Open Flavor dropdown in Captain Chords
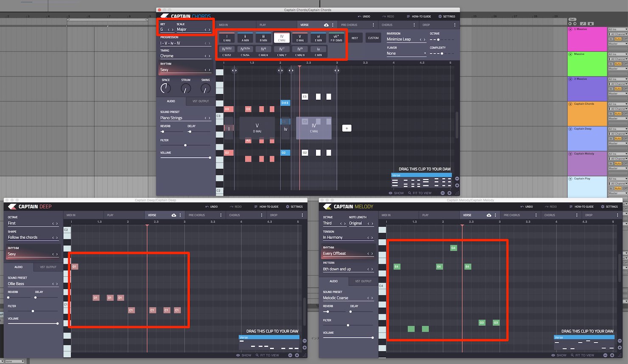Viewport: 628px width, 364px height. coord(406,53)
